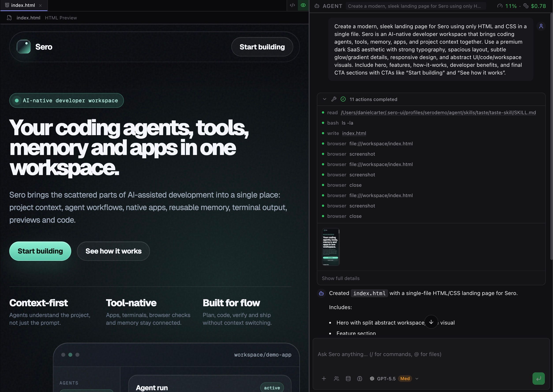The height and width of the screenshot is (392, 553).
Task: Click the wrench icon beside actions completed
Action: click(334, 99)
